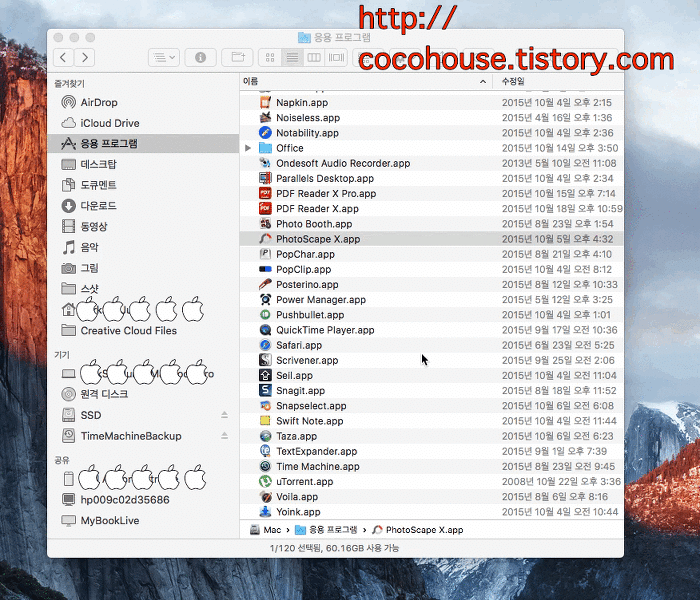Click the uTorrent.app icon
700x600 pixels.
click(x=265, y=481)
